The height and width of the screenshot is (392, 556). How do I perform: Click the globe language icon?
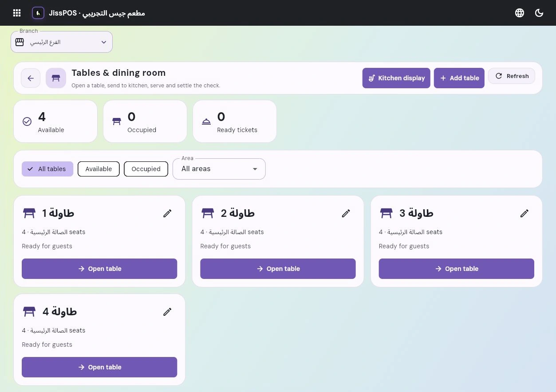pyautogui.click(x=520, y=13)
